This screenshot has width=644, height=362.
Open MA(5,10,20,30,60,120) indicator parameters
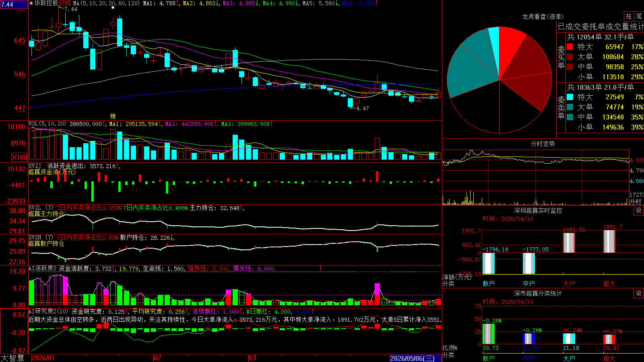pyautogui.click(x=106, y=3)
